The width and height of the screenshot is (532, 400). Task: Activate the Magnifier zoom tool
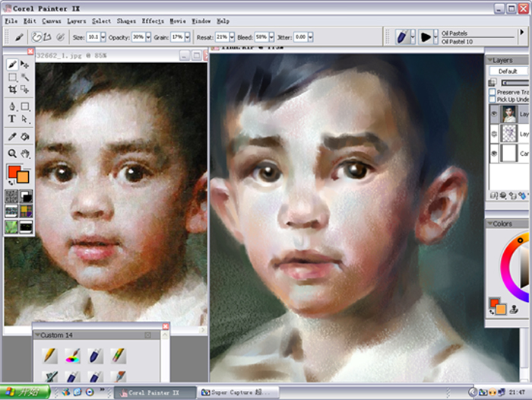click(x=12, y=154)
